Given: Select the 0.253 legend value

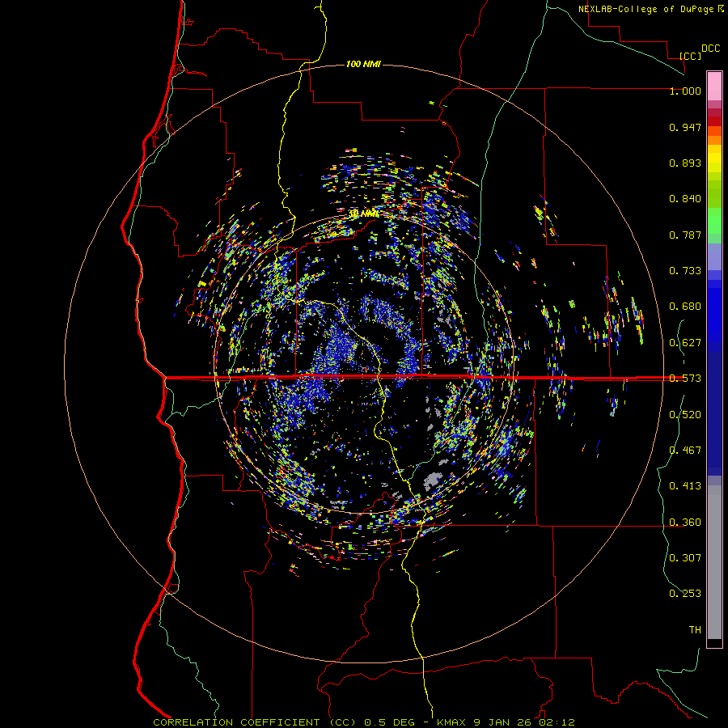Looking at the screenshot, I should tap(685, 594).
